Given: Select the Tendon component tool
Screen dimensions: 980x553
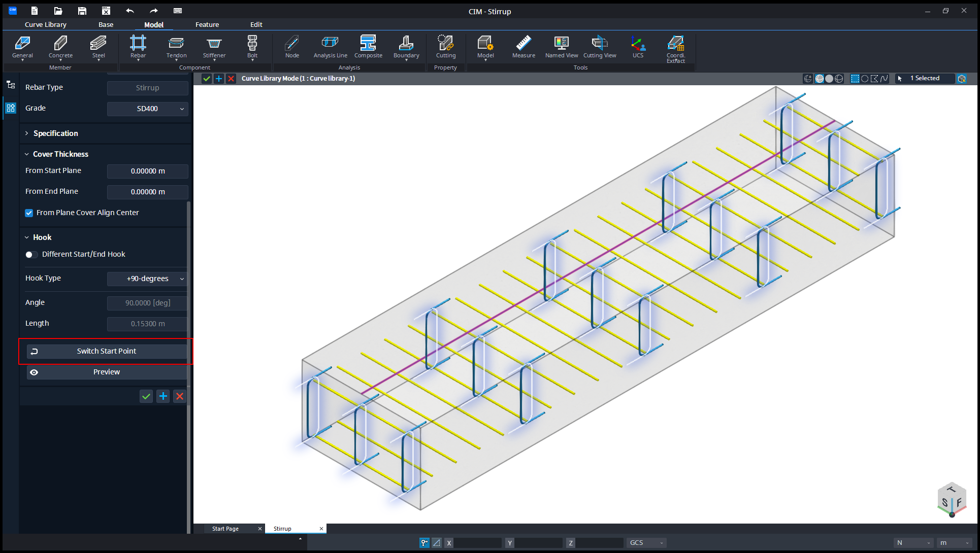Looking at the screenshot, I should [176, 47].
